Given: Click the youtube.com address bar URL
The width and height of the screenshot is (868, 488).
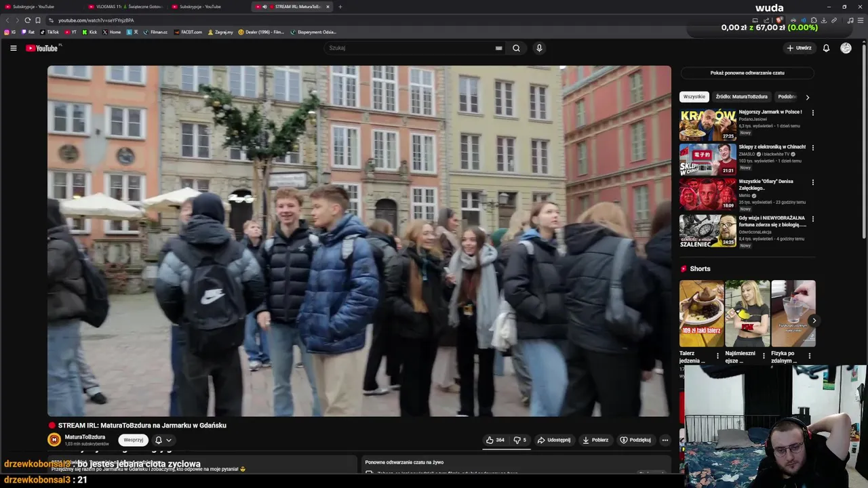Looking at the screenshot, I should pos(96,20).
